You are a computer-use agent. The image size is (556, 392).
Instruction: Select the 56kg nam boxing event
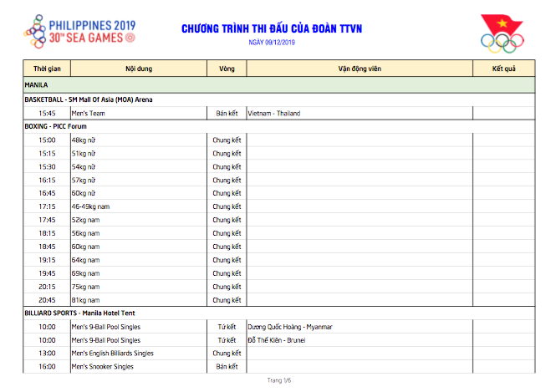(x=139, y=233)
